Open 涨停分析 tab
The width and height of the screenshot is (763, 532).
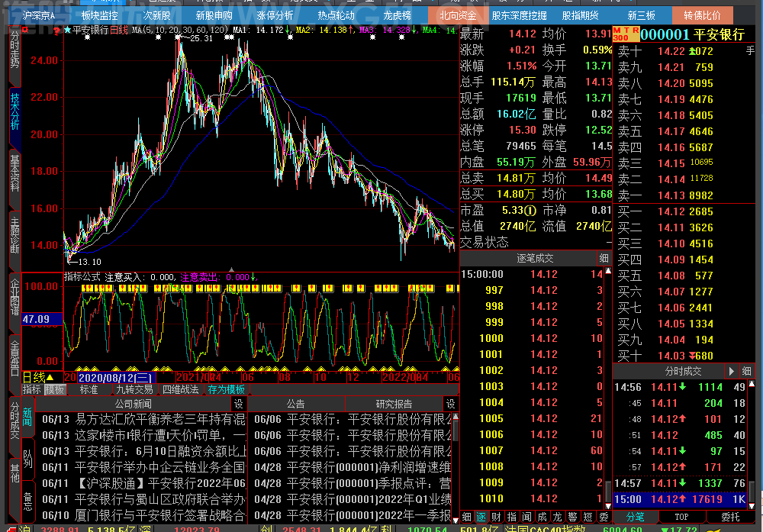point(275,15)
